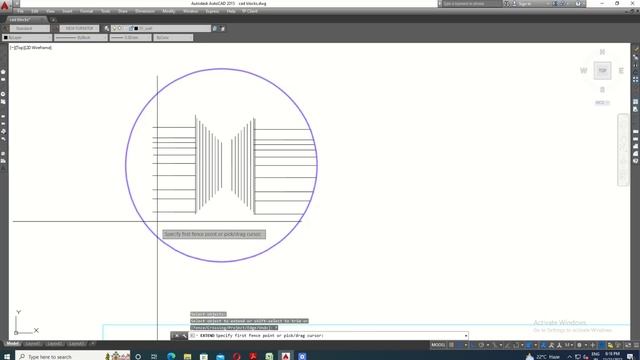
Task: Open the Modify menu
Action: click(169, 11)
